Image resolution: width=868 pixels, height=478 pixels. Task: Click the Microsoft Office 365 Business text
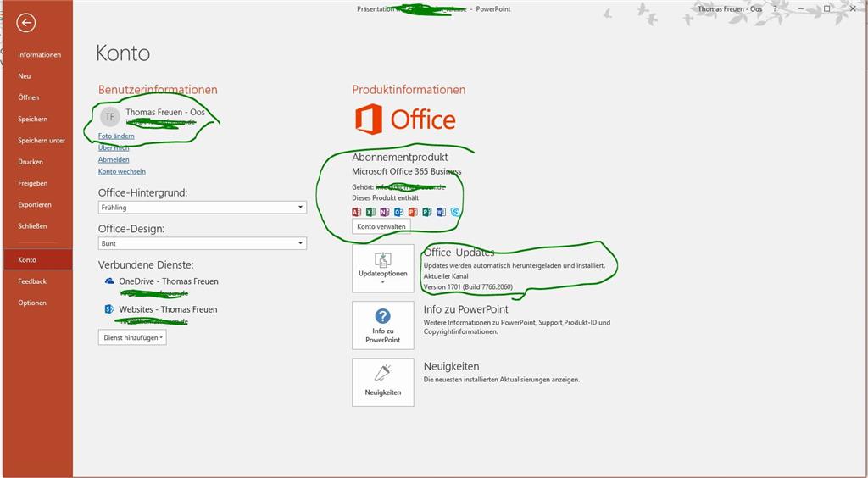407,171
